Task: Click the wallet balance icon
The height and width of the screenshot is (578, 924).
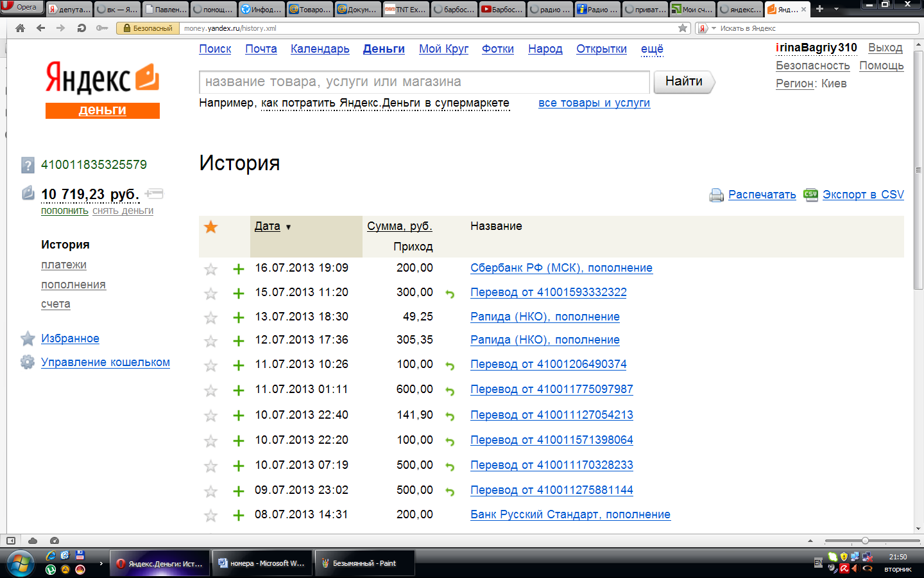Action: [x=28, y=193]
